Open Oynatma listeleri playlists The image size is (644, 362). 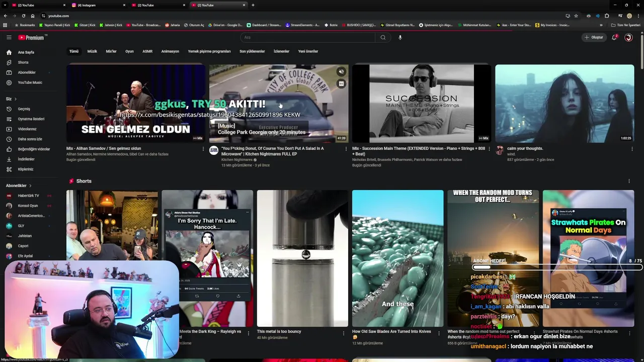click(31, 119)
